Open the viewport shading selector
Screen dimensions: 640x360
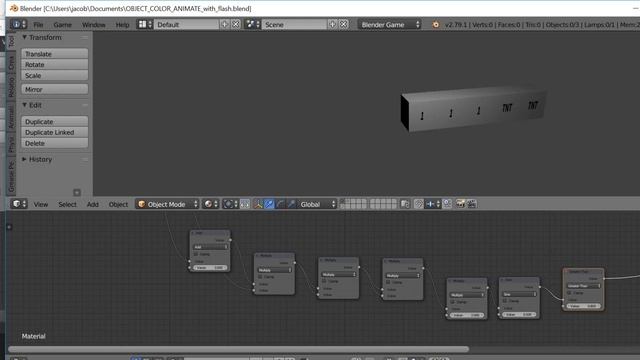click(x=211, y=204)
